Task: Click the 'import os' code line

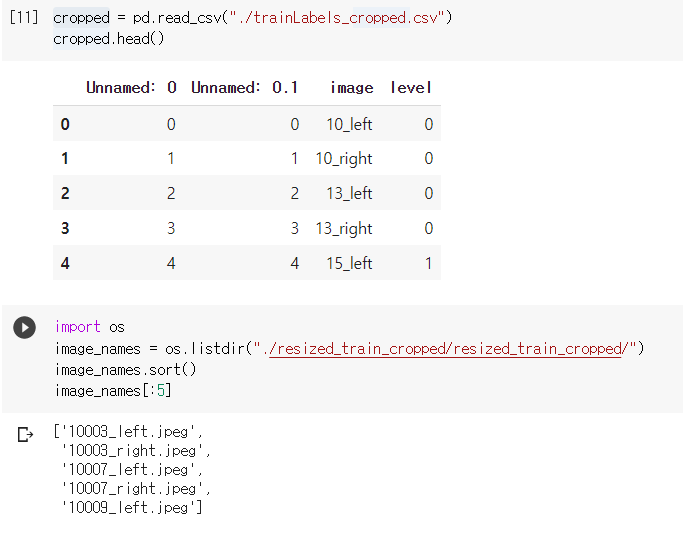Action: [x=90, y=327]
